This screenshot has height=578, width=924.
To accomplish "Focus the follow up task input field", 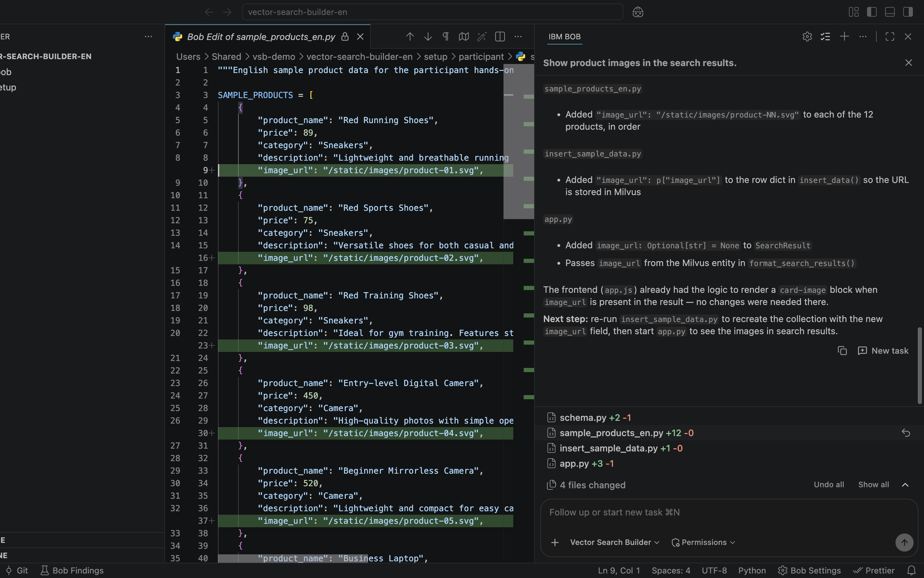I will [728, 512].
